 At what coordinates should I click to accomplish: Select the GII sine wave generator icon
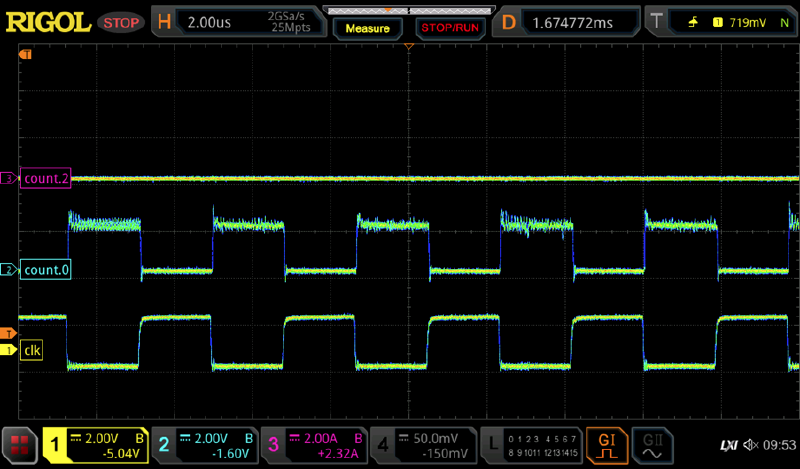pos(655,443)
